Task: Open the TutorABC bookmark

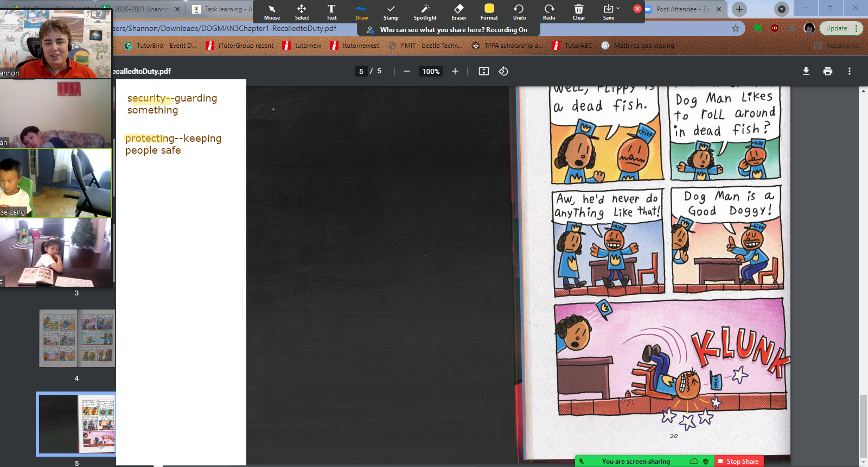Action: (572, 46)
